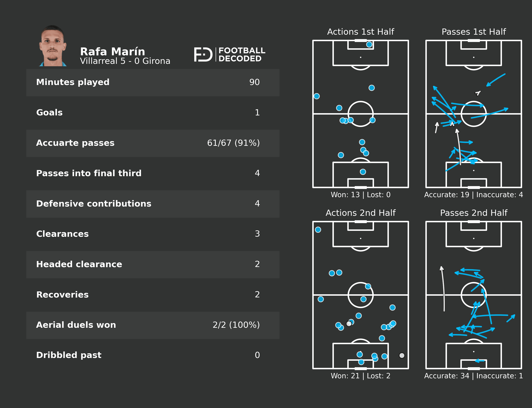Click the far-left touchline dot in Actions 1st Half
This screenshot has height=408, width=532.
316,96
